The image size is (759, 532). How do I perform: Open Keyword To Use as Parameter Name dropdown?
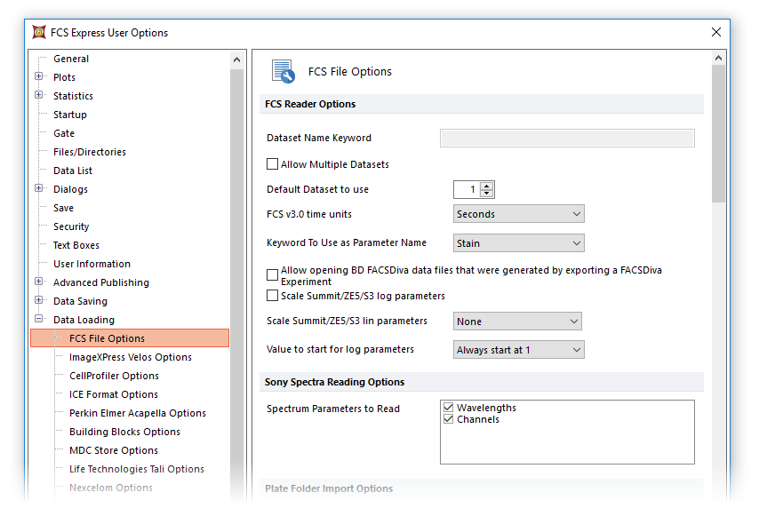coord(519,243)
